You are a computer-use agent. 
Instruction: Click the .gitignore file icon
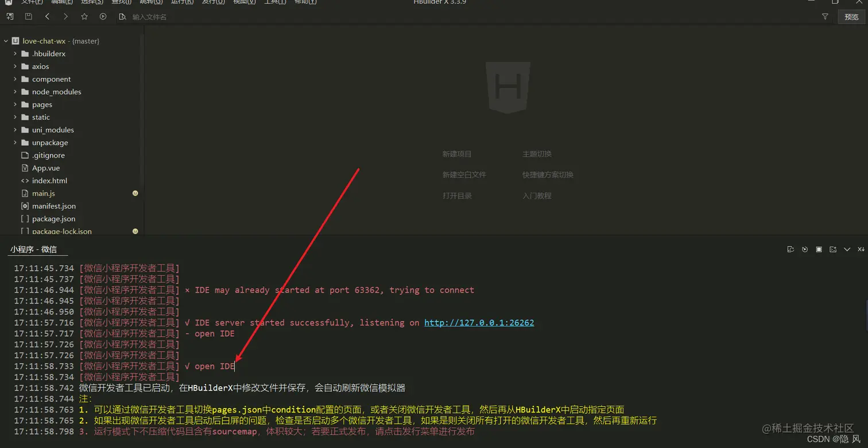pyautogui.click(x=25, y=155)
